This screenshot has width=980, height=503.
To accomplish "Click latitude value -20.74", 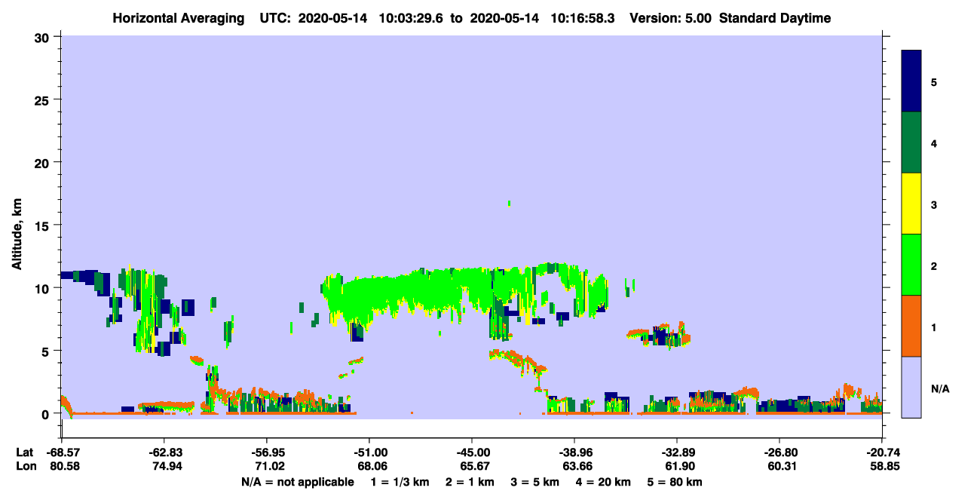I will [x=882, y=452].
